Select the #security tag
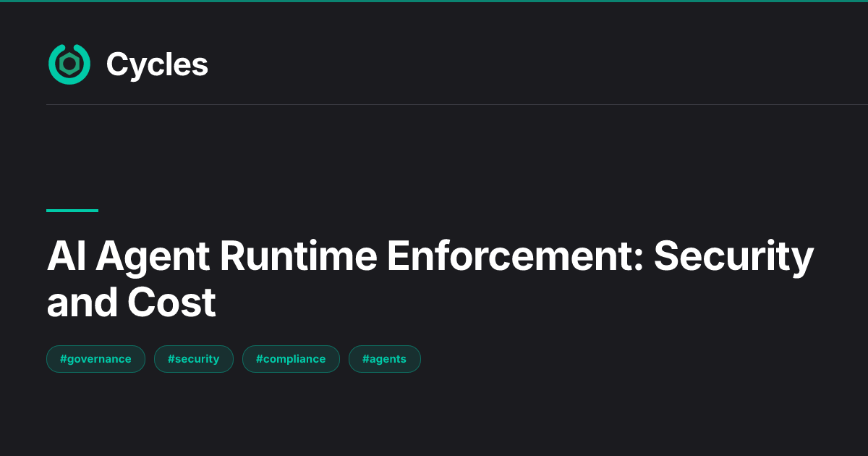Screen dimensions: 868x456 tap(194, 359)
